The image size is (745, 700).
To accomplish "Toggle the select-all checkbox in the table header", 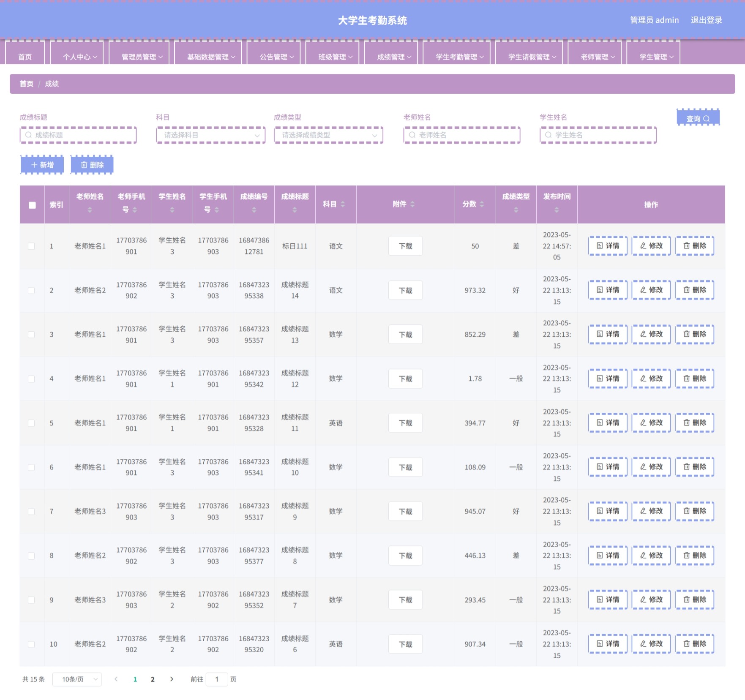I will tap(32, 205).
